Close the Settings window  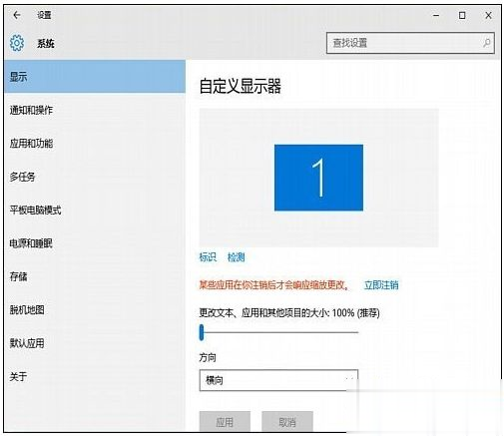488,15
